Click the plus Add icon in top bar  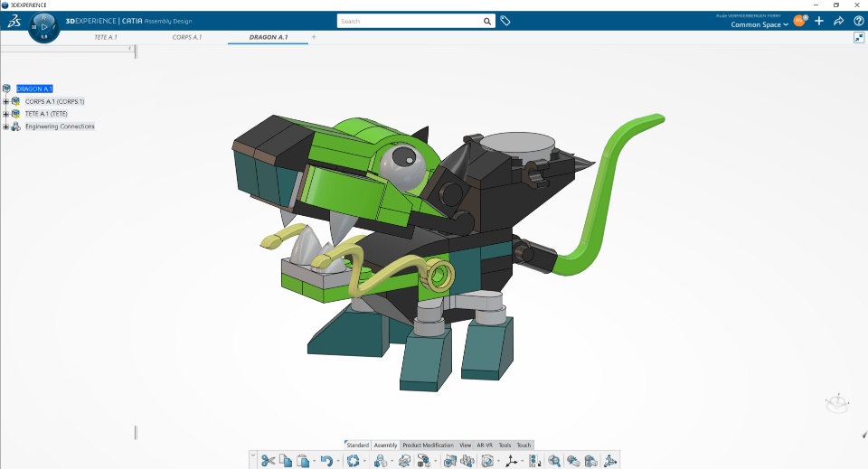[x=819, y=21]
